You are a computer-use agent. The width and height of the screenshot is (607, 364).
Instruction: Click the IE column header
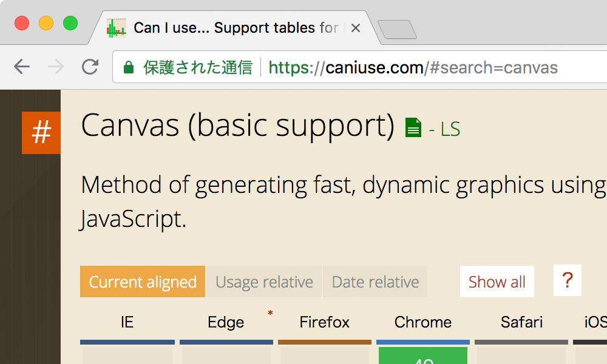(127, 322)
